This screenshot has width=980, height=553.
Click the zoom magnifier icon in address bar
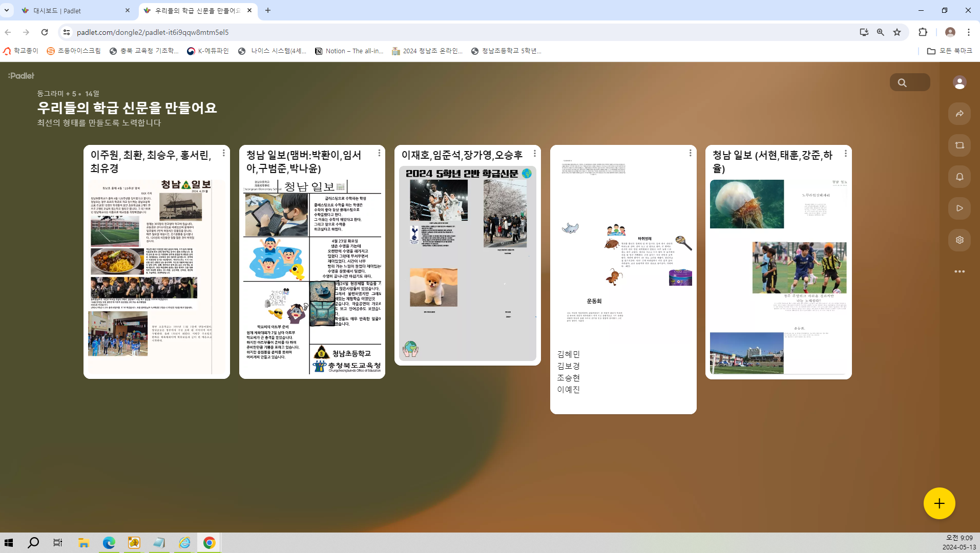(881, 32)
